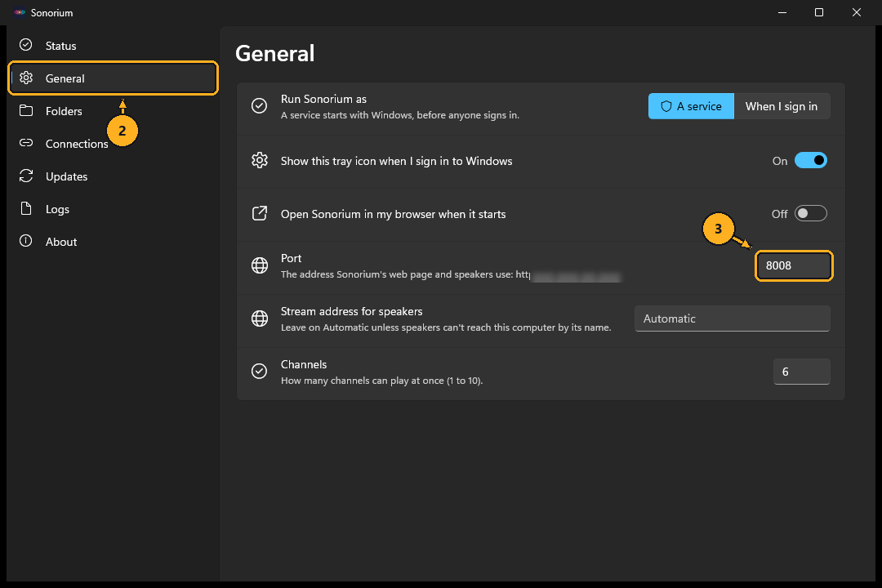This screenshot has height=588, width=882.
Task: Click the Connections link icon
Action: click(x=26, y=143)
